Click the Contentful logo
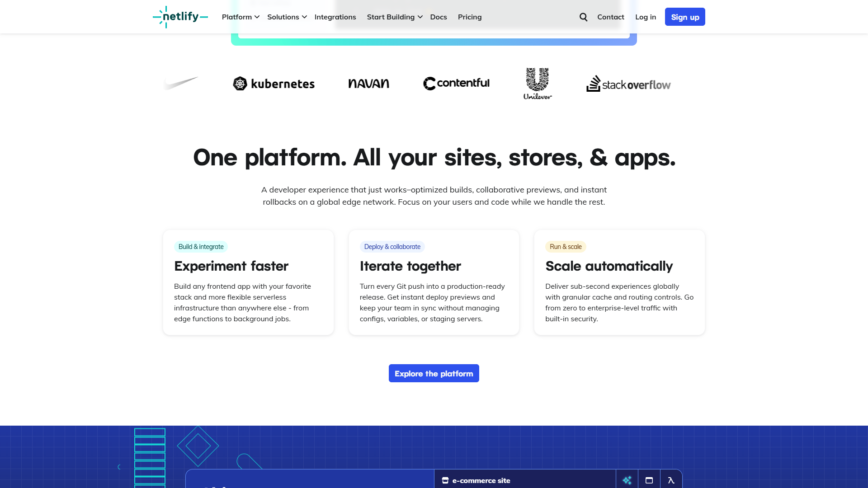Image resolution: width=868 pixels, height=488 pixels. 456,83
